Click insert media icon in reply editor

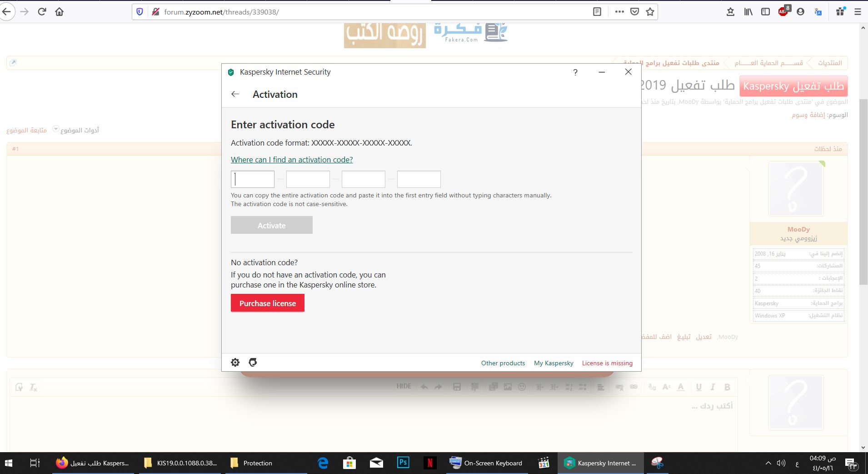coord(493,387)
